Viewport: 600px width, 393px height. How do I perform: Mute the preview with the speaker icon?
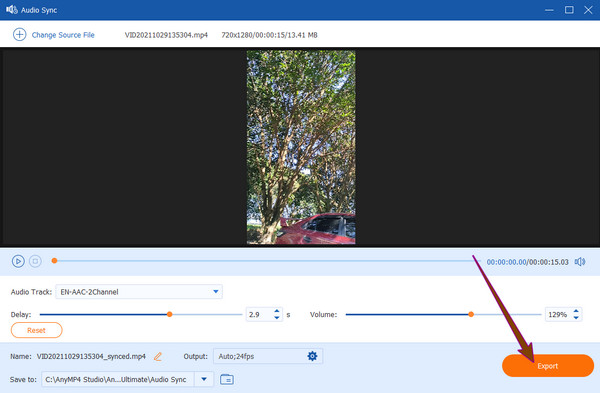click(579, 262)
